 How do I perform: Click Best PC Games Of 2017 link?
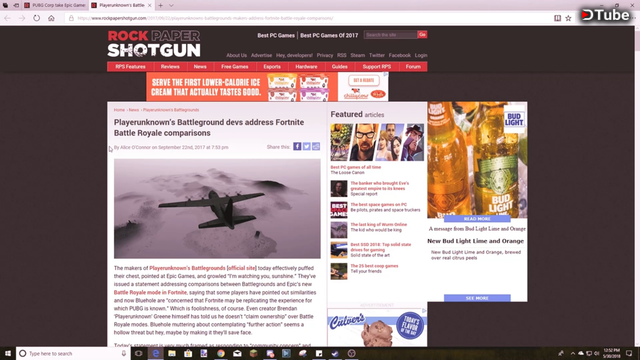coord(329,36)
